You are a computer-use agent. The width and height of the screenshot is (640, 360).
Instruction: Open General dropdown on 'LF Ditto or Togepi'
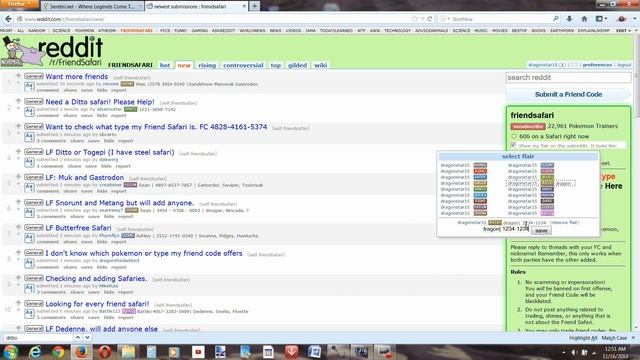click(33, 152)
